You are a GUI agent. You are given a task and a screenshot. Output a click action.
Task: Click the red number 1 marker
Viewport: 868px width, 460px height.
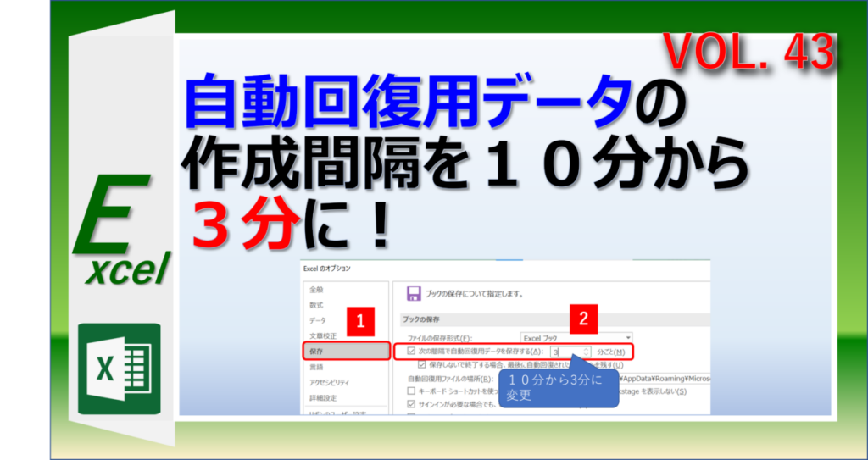[x=361, y=322]
